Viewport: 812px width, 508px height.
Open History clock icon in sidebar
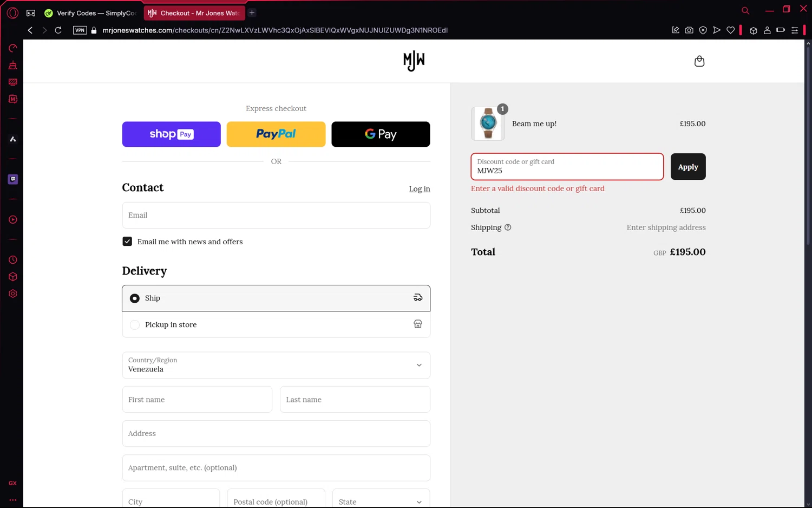(x=13, y=260)
